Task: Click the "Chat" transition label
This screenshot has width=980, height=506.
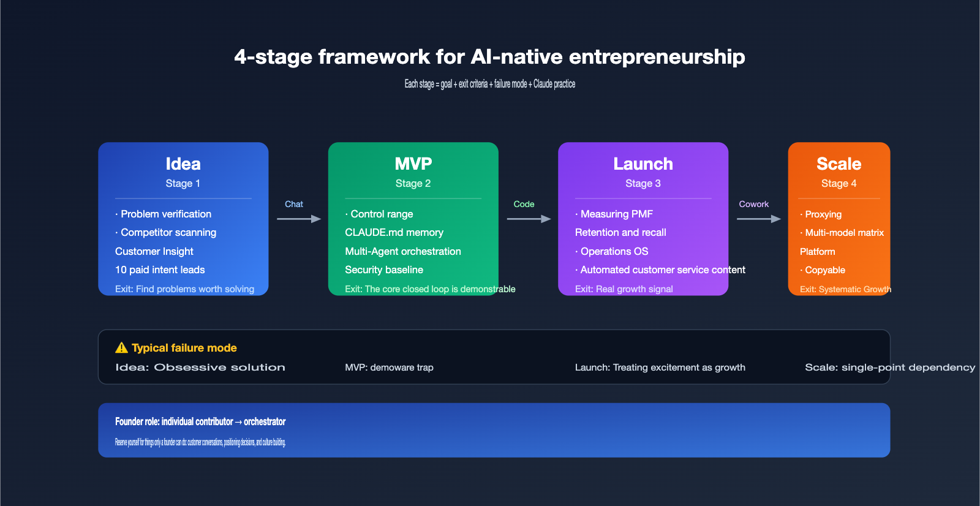Action: point(294,204)
